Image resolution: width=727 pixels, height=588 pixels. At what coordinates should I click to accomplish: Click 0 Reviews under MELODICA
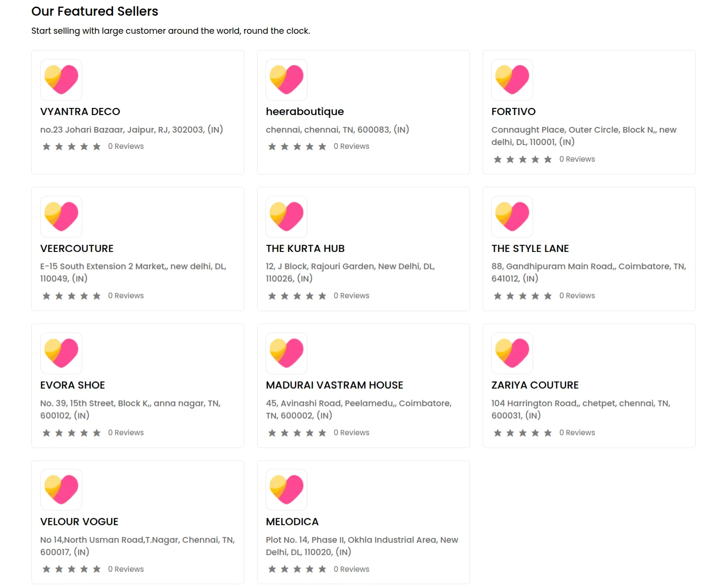point(351,569)
